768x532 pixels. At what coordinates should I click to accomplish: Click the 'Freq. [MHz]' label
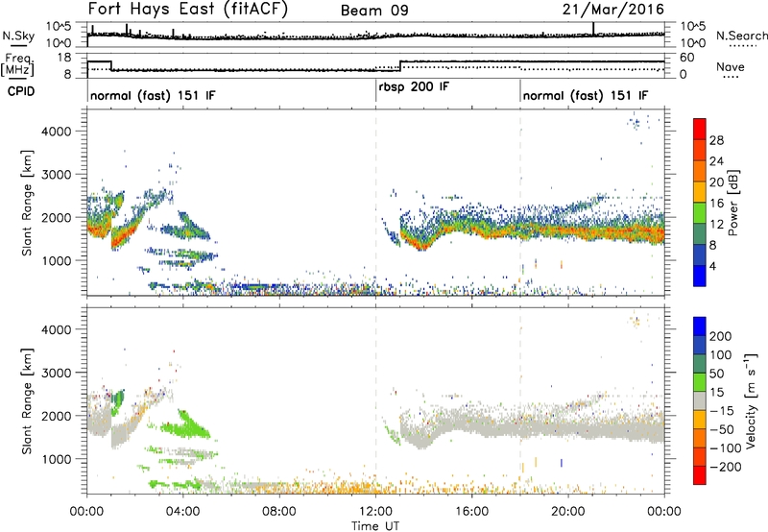[x=17, y=65]
